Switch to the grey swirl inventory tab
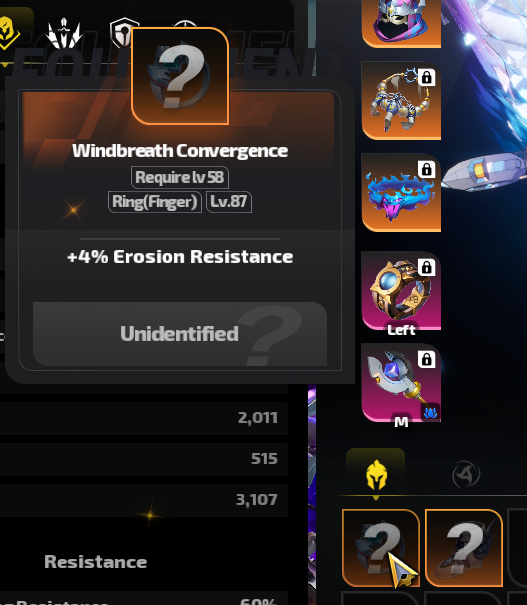Screen dimensions: 527x605 [466, 474]
